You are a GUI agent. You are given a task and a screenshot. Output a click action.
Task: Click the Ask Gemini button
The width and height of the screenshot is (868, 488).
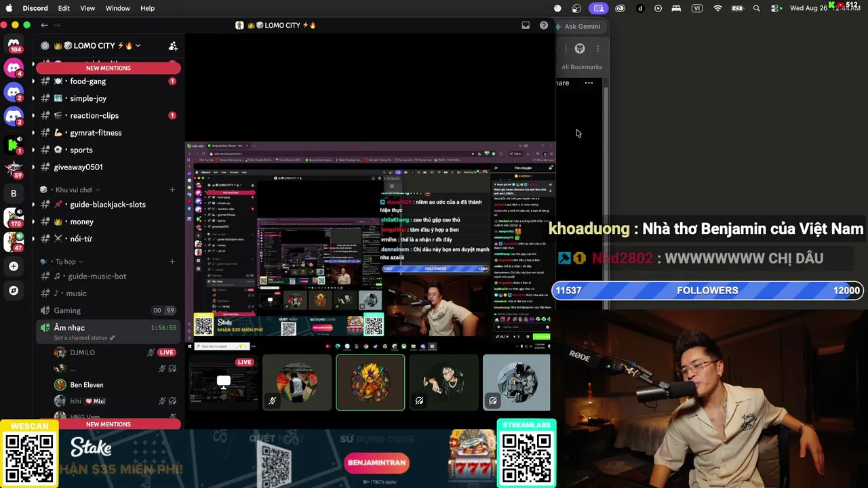click(x=578, y=26)
